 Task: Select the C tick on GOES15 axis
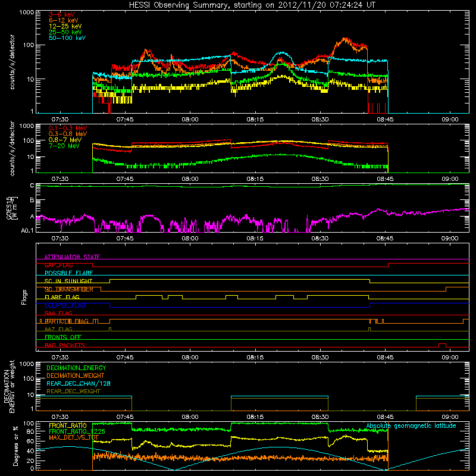click(32, 186)
